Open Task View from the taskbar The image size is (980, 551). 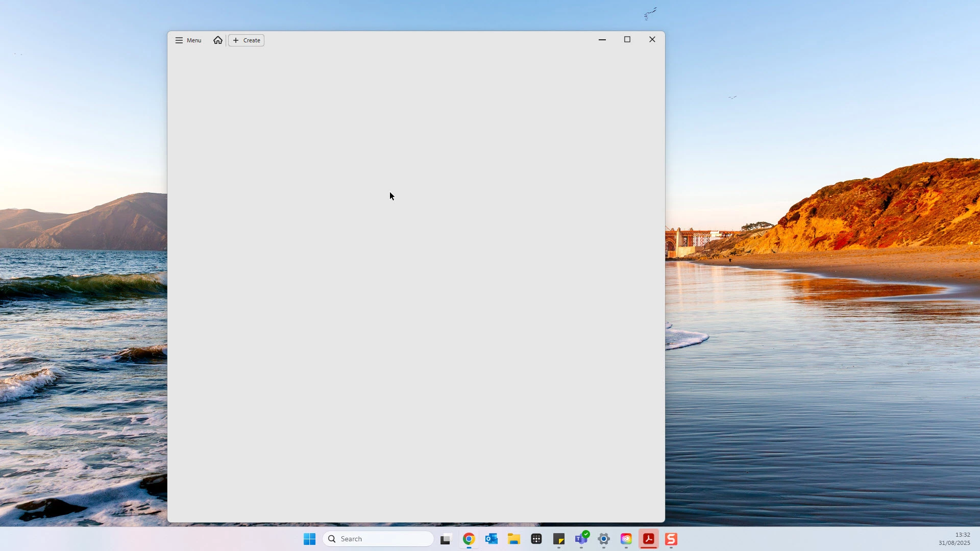click(x=446, y=539)
